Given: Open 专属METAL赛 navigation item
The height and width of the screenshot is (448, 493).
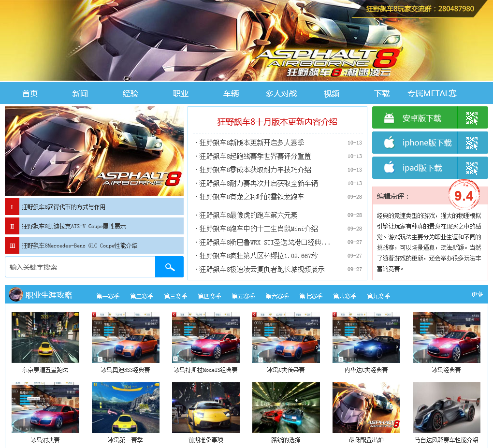Looking at the screenshot, I should point(432,93).
